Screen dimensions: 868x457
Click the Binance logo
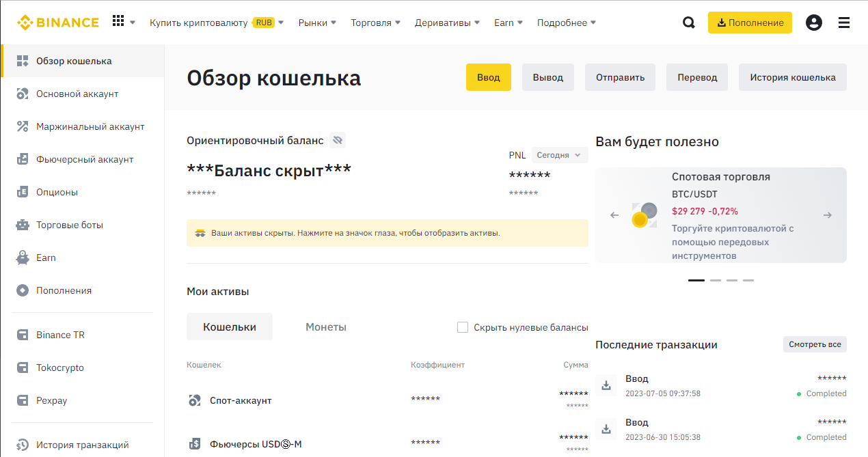(58, 23)
